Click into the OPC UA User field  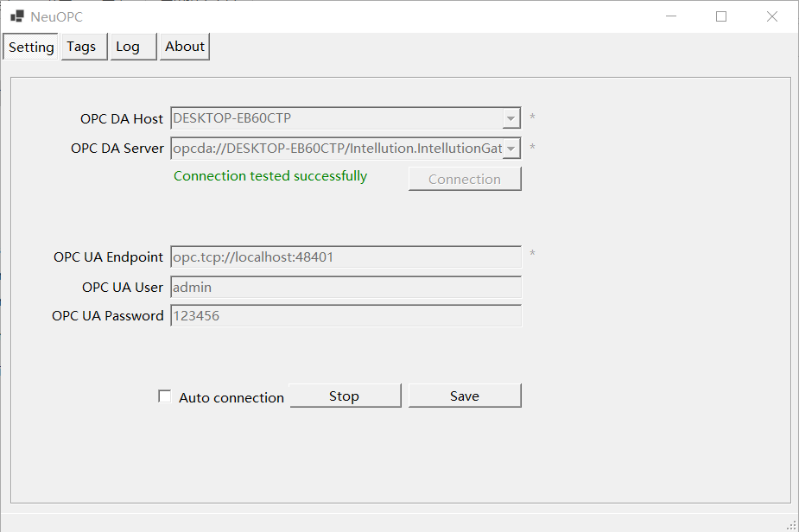click(x=346, y=287)
